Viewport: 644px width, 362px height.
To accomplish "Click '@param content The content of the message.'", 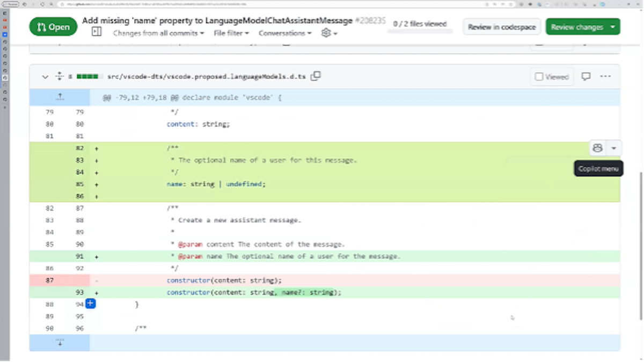I will pyautogui.click(x=261, y=245).
